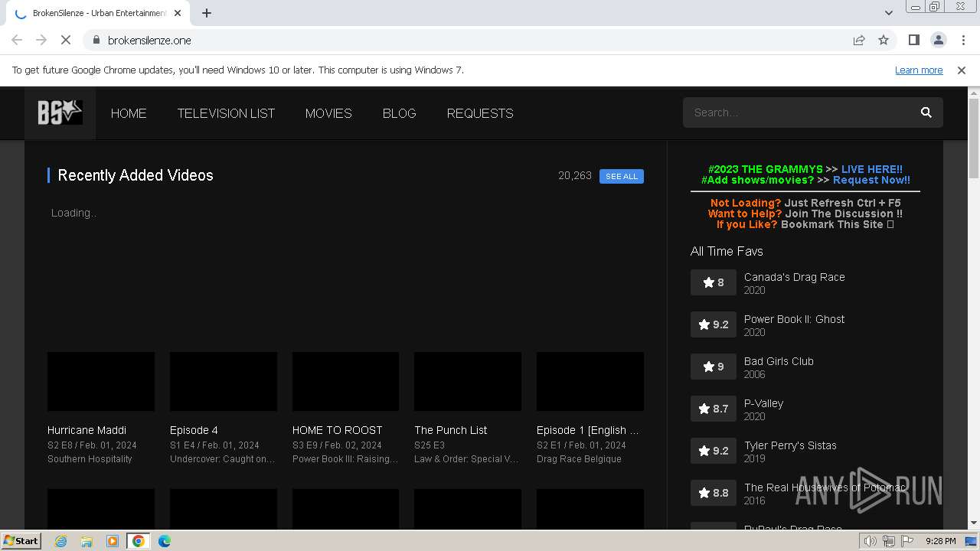Open Hurricane Maddi video thumbnail

[101, 381]
